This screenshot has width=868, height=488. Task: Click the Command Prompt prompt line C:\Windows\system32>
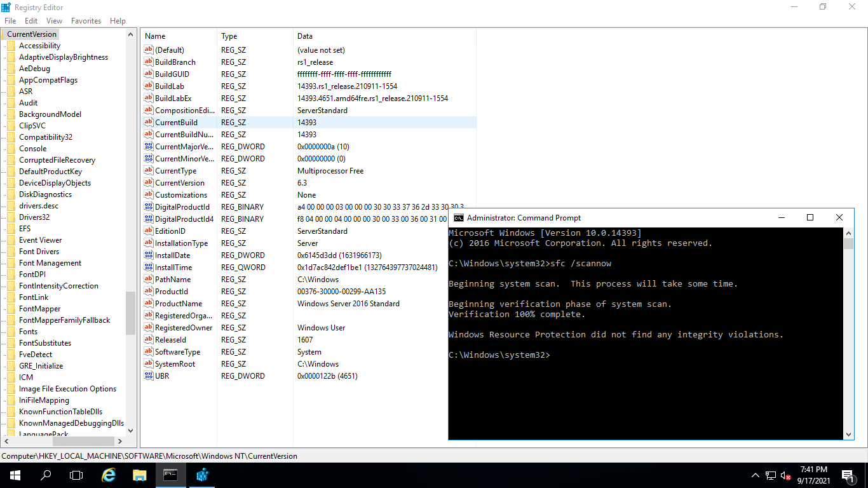coord(499,355)
